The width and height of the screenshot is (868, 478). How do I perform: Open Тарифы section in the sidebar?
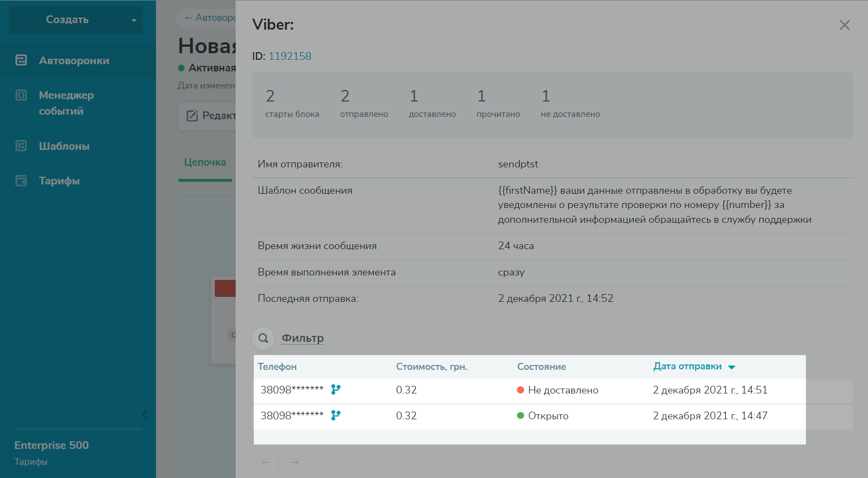(x=59, y=181)
